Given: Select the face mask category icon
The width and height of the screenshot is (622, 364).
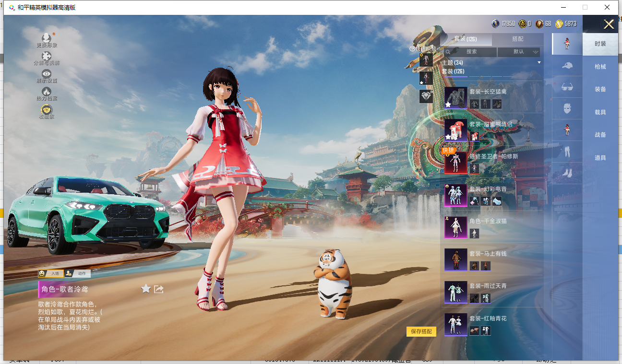Looking at the screenshot, I should click(567, 109).
